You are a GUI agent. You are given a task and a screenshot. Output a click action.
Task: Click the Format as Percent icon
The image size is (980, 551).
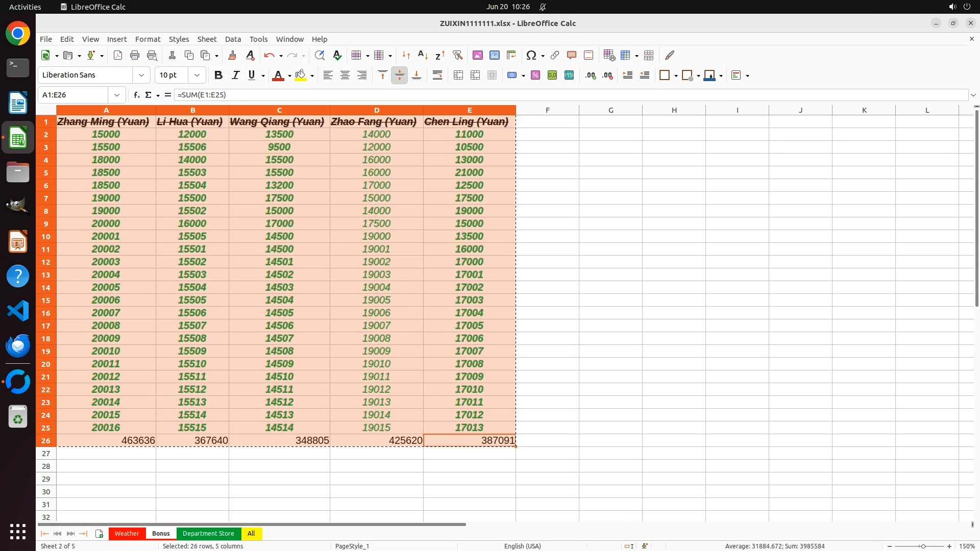[x=535, y=76]
